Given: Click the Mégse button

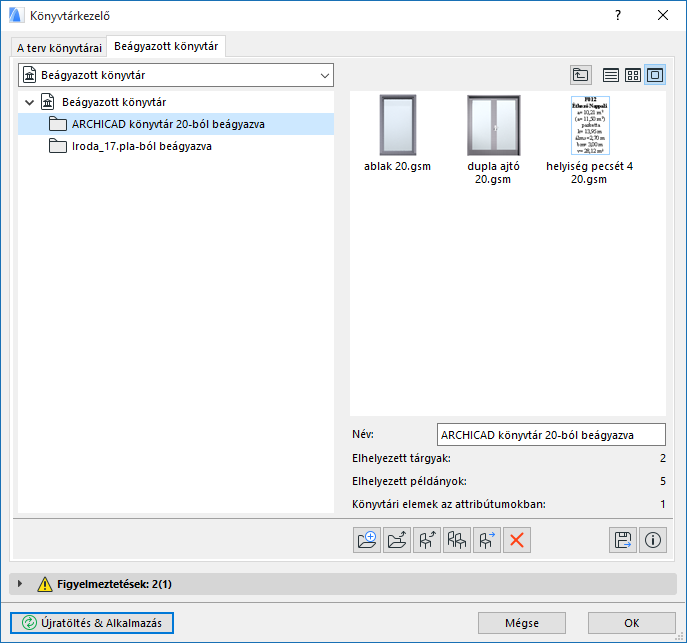Looking at the screenshot, I should click(522, 623).
